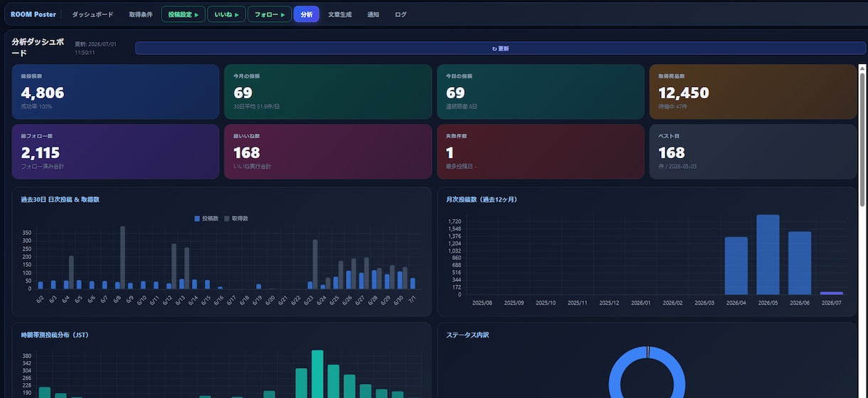Click the tallest teal hourly bar

click(x=317, y=374)
